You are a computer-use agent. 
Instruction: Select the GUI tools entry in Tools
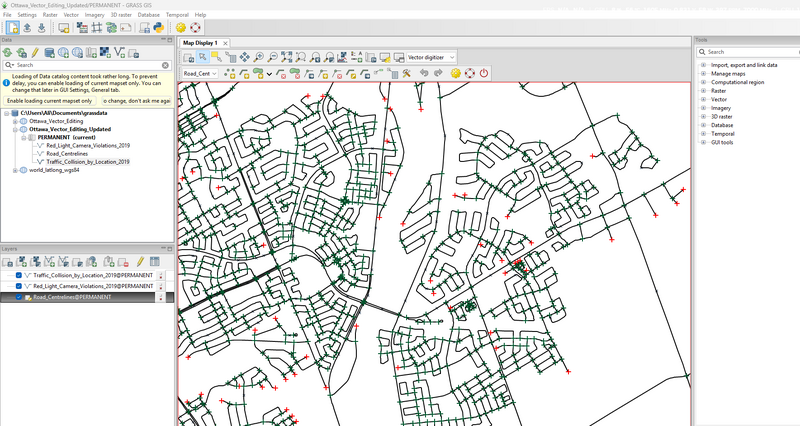point(721,142)
